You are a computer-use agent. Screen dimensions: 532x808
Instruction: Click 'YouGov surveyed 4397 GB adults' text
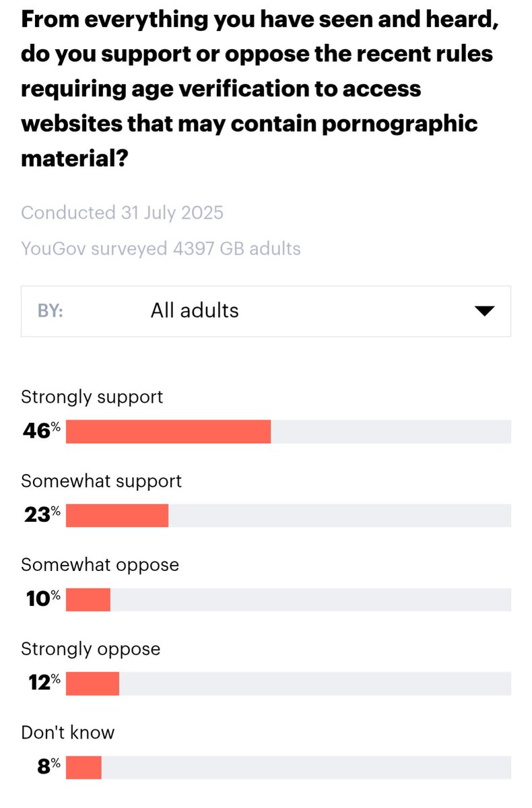161,248
